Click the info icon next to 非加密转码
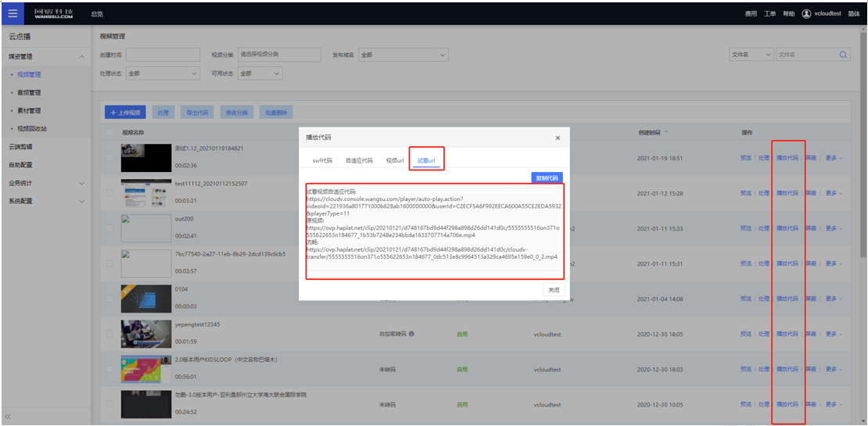The image size is (868, 426). point(411,334)
